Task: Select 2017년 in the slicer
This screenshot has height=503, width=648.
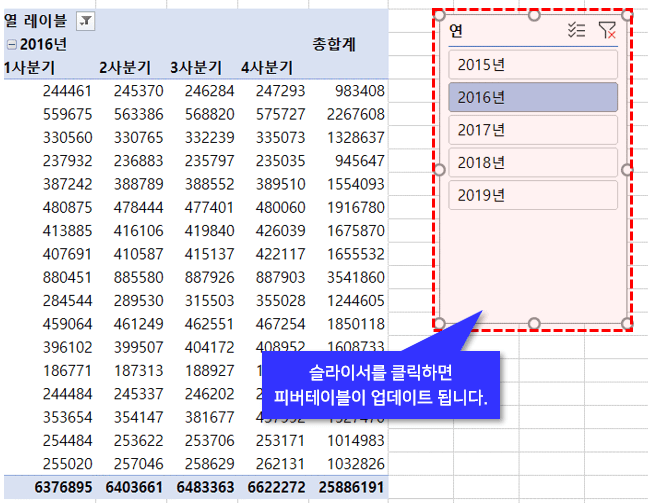Action: (533, 130)
